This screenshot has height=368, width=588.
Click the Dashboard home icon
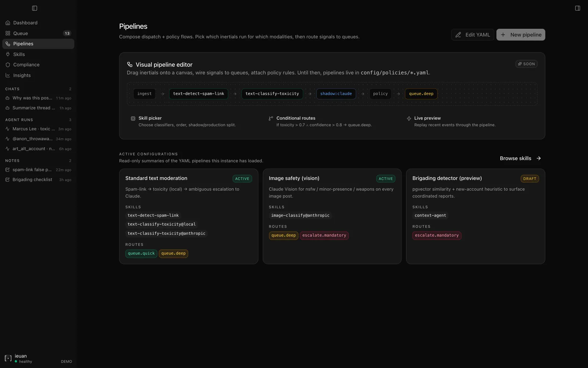pos(8,23)
